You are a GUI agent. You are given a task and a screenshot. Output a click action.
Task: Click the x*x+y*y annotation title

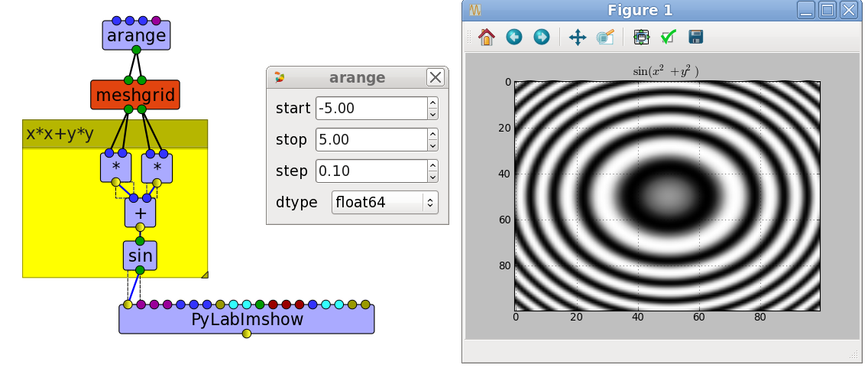point(60,134)
